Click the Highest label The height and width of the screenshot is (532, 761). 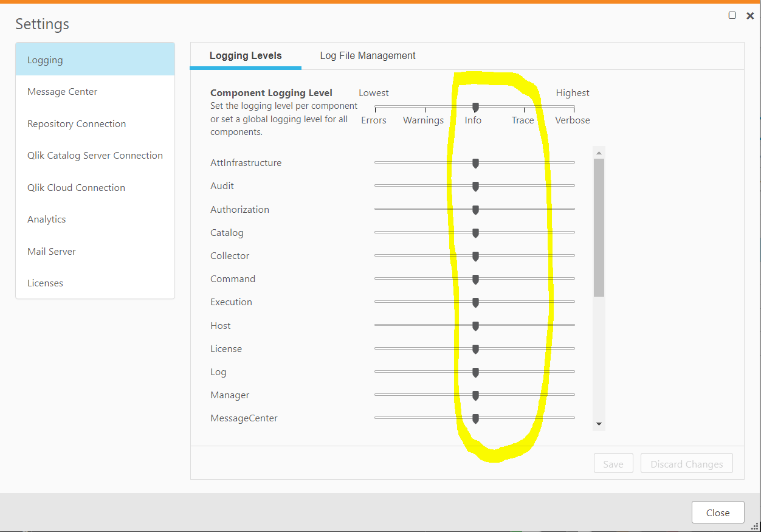click(573, 93)
